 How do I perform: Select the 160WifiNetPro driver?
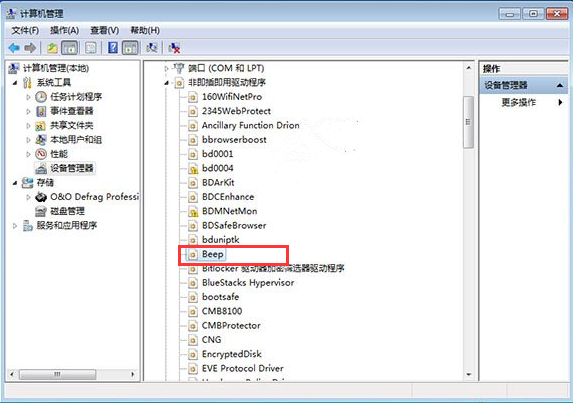pyautogui.click(x=232, y=97)
